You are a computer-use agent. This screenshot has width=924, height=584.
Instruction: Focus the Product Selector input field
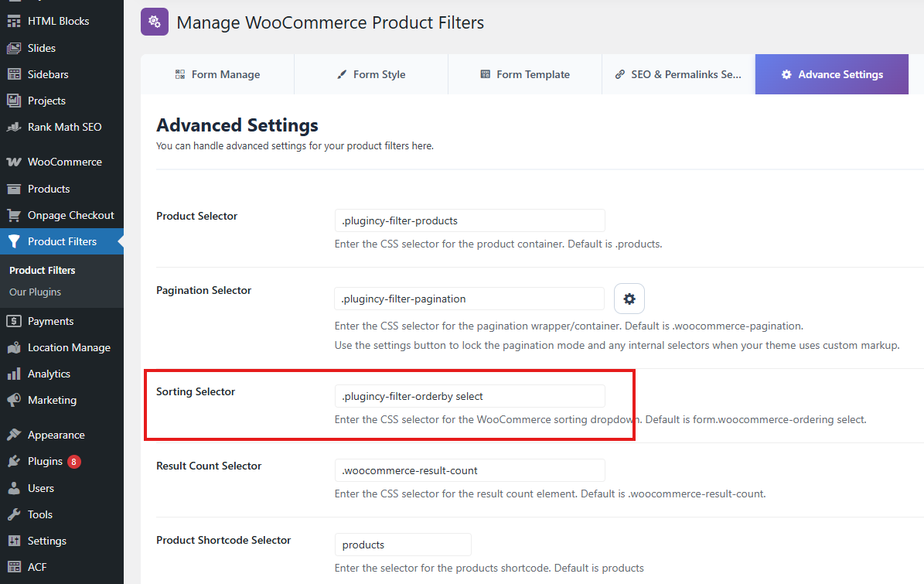[469, 220]
